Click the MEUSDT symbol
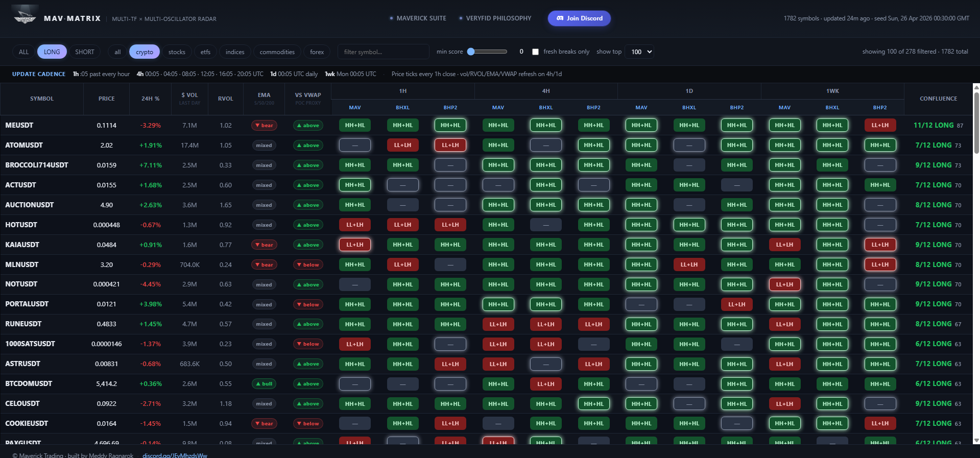980x458 pixels. coord(19,125)
